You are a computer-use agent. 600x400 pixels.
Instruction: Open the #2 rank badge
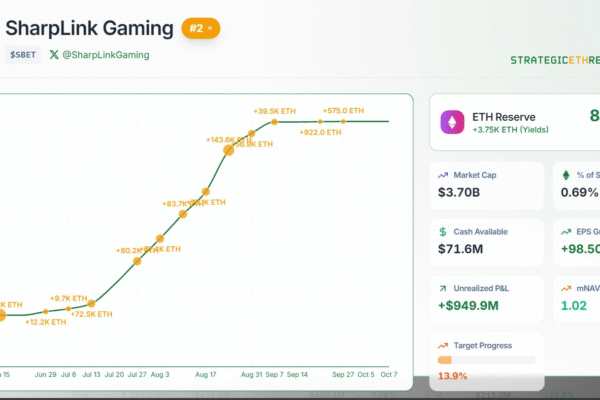(201, 28)
